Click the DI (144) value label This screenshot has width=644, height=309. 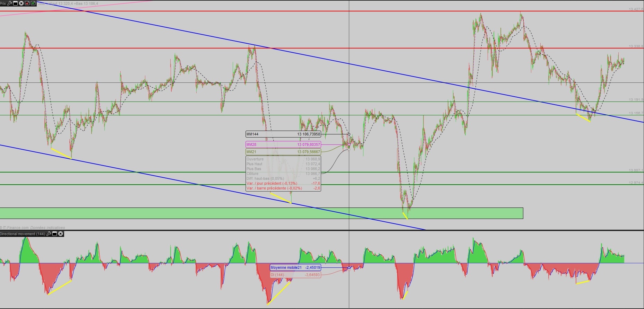(295, 275)
